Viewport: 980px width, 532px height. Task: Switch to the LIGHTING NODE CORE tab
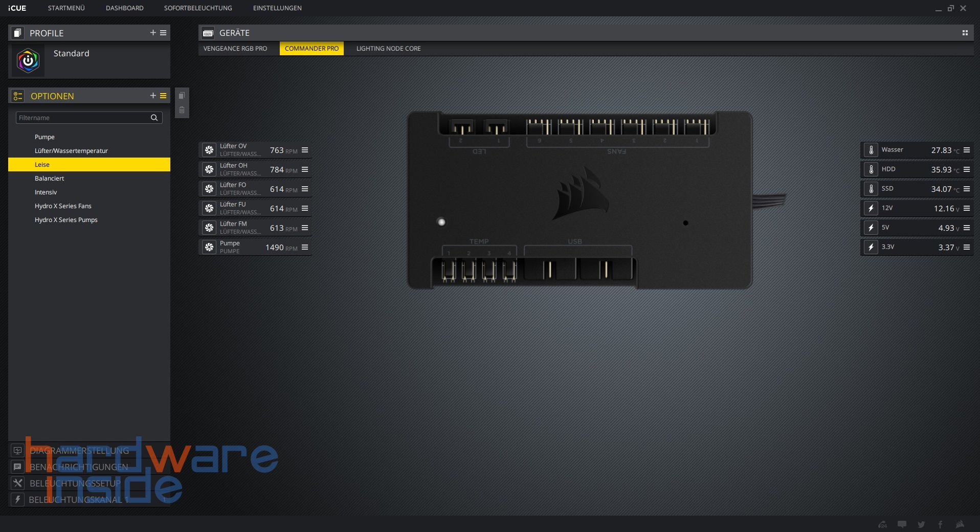tap(388, 49)
